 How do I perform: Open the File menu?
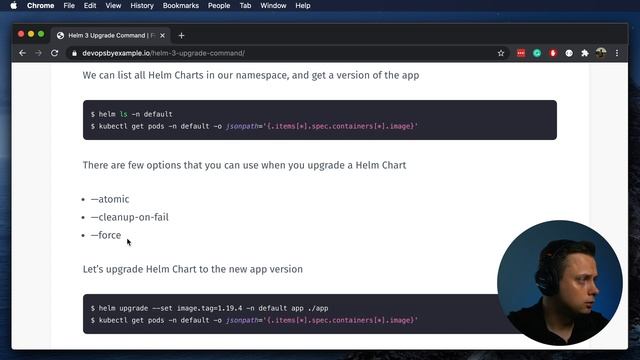point(69,6)
